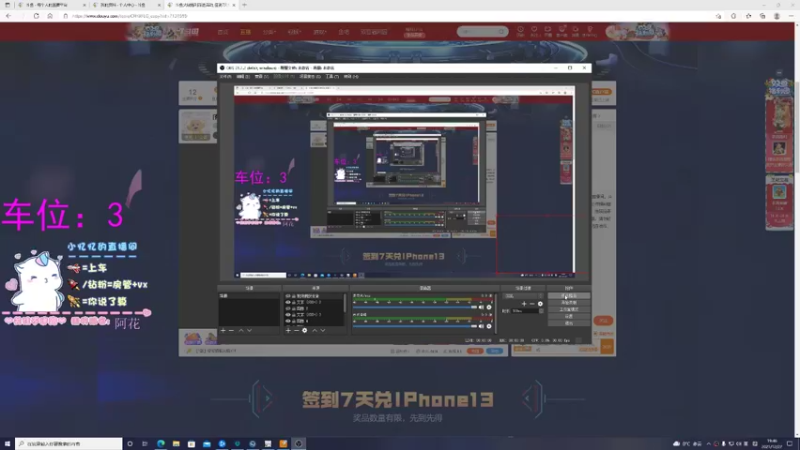The height and width of the screenshot is (450, 800).
Task: Toggle visibility eye of first OBS source row
Action: click(x=287, y=296)
